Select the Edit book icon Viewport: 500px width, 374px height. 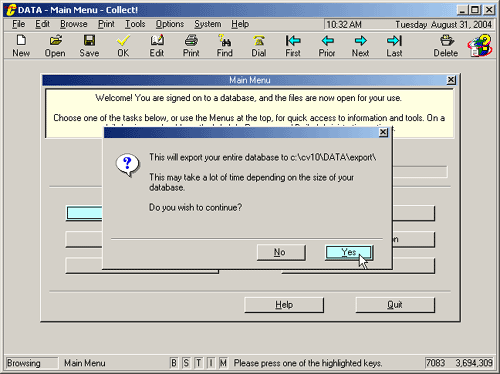click(x=157, y=41)
